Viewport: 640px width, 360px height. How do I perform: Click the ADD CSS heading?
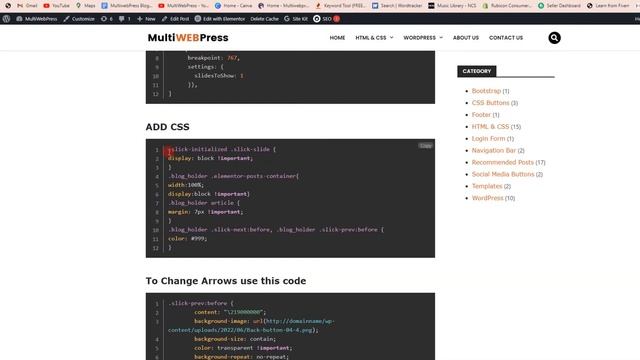pyautogui.click(x=167, y=127)
